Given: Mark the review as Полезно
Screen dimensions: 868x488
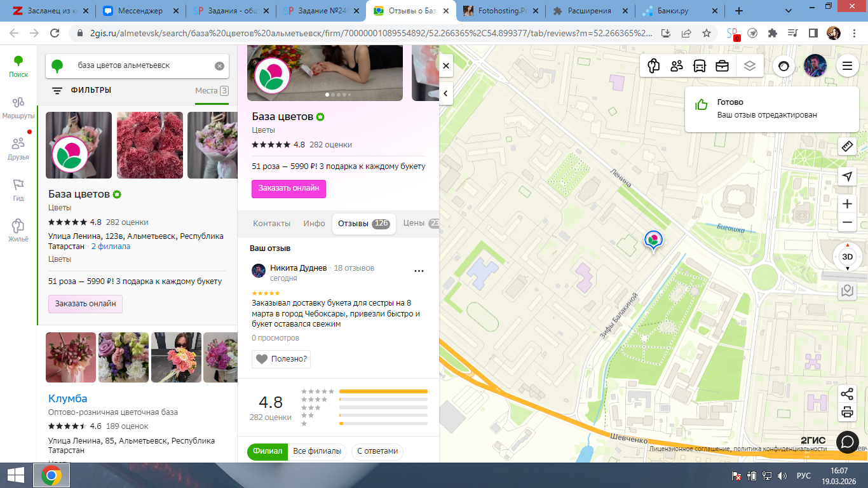Looking at the screenshot, I should (281, 359).
